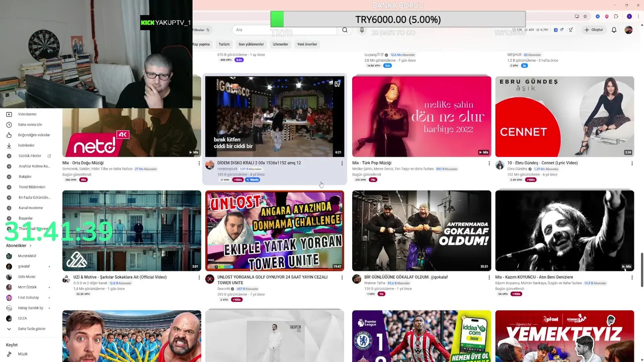Open the video title DİDEM DİSKO KRALI
Viewport: 644px width, 362px height.
click(x=259, y=163)
